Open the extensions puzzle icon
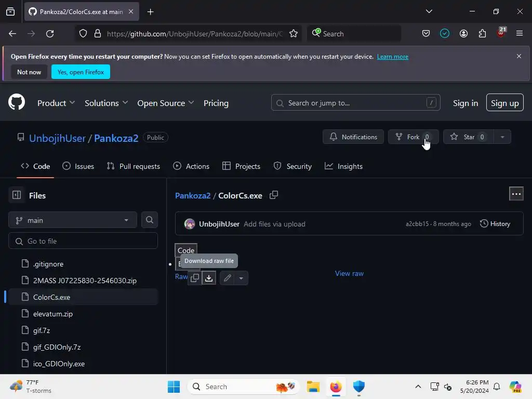 point(482,33)
